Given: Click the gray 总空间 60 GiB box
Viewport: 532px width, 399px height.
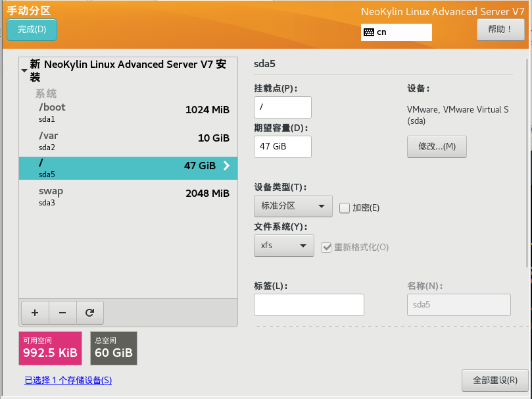Looking at the screenshot, I should [x=114, y=348].
